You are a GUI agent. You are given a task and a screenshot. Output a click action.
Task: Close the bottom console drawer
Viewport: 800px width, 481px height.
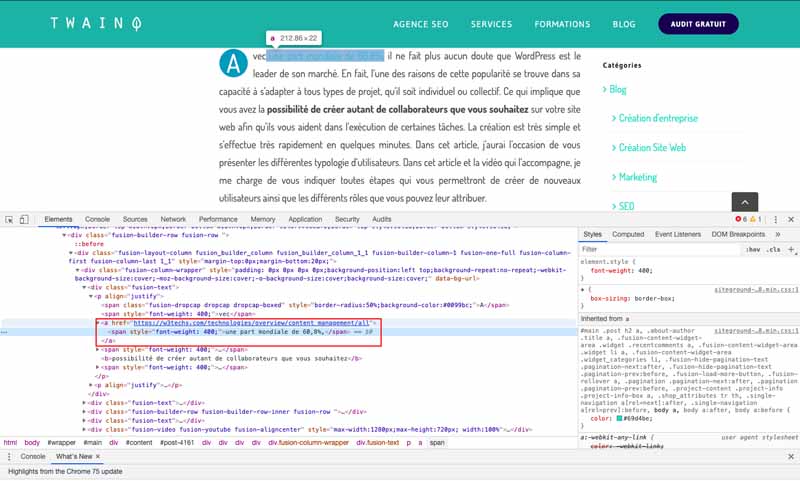click(x=791, y=457)
